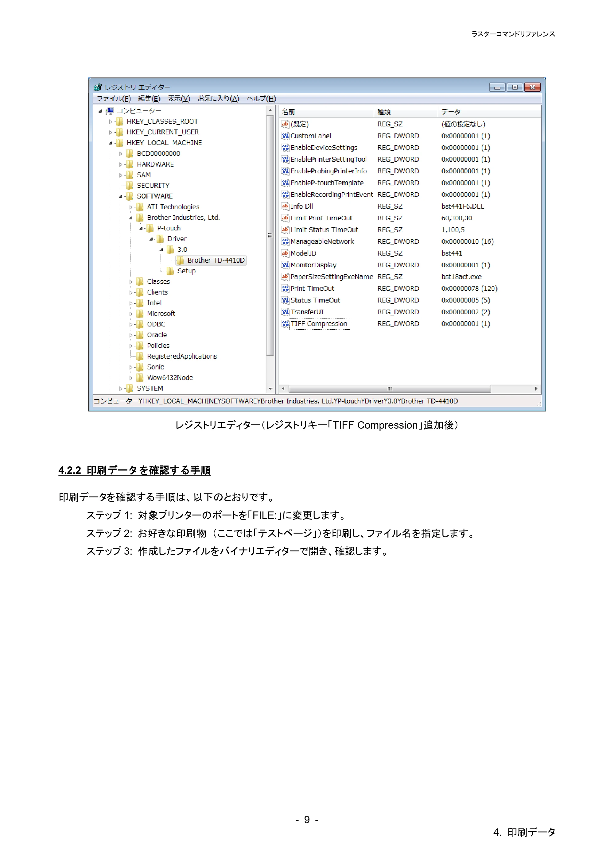614x868 pixels.
Task: Sort by the 種類 column header
Action: [406, 111]
